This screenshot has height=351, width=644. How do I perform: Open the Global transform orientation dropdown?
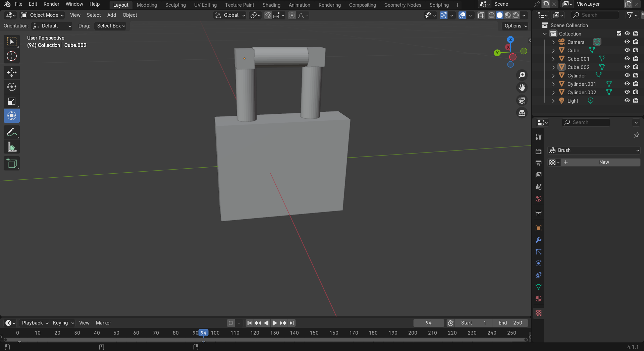(230, 15)
